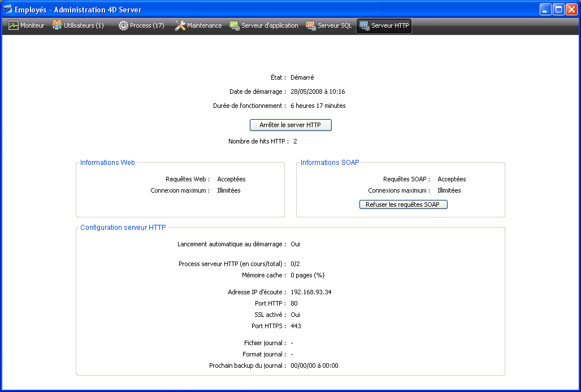Click Mémoire cache value 0 pages
The image size is (581, 392).
(x=307, y=275)
